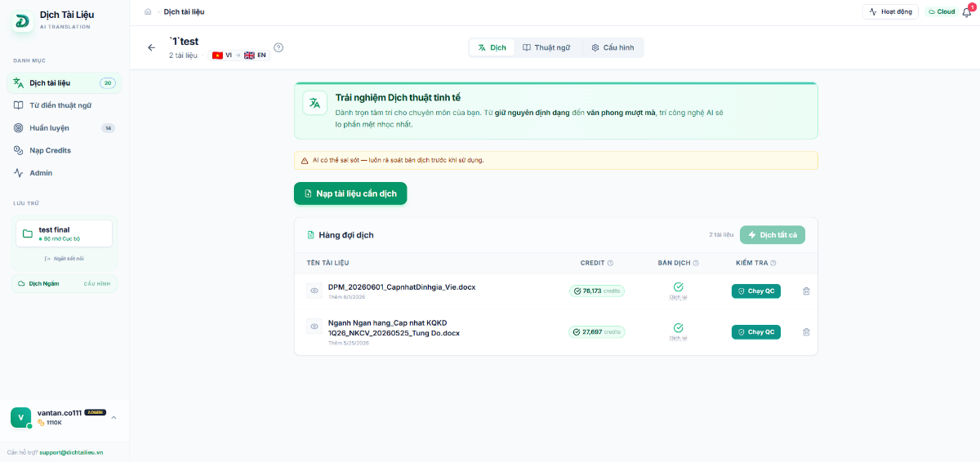Click the TÊN TÀI LIỆU column header

[x=327, y=263]
